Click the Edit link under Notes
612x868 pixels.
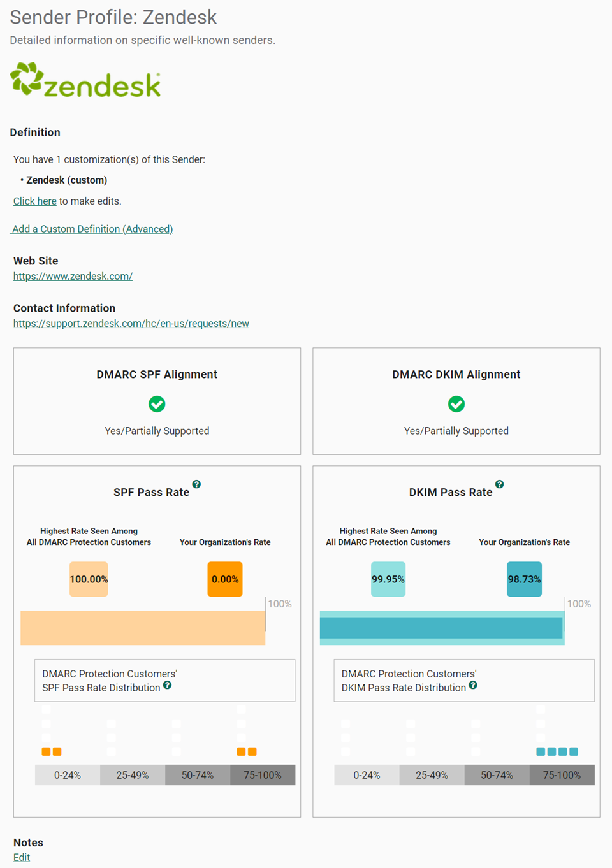22,857
